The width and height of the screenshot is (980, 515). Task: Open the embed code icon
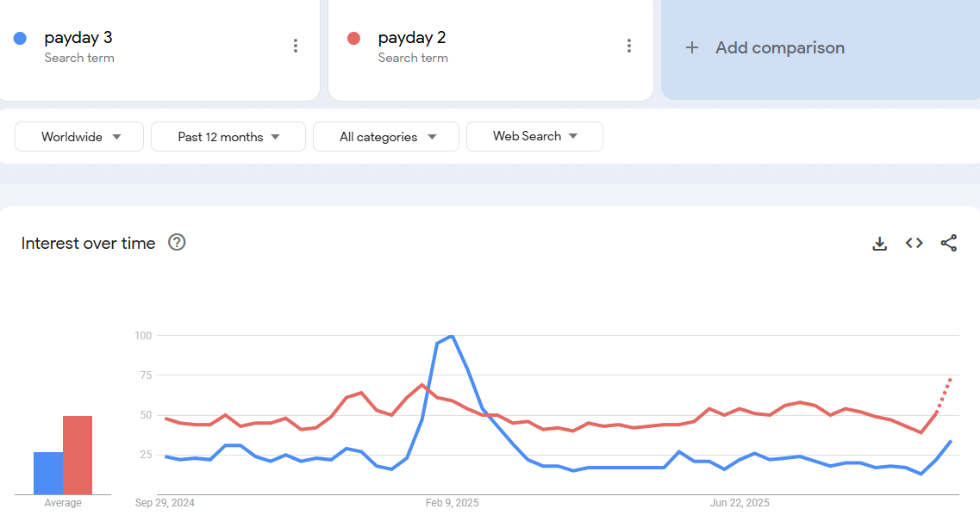pyautogui.click(x=914, y=244)
